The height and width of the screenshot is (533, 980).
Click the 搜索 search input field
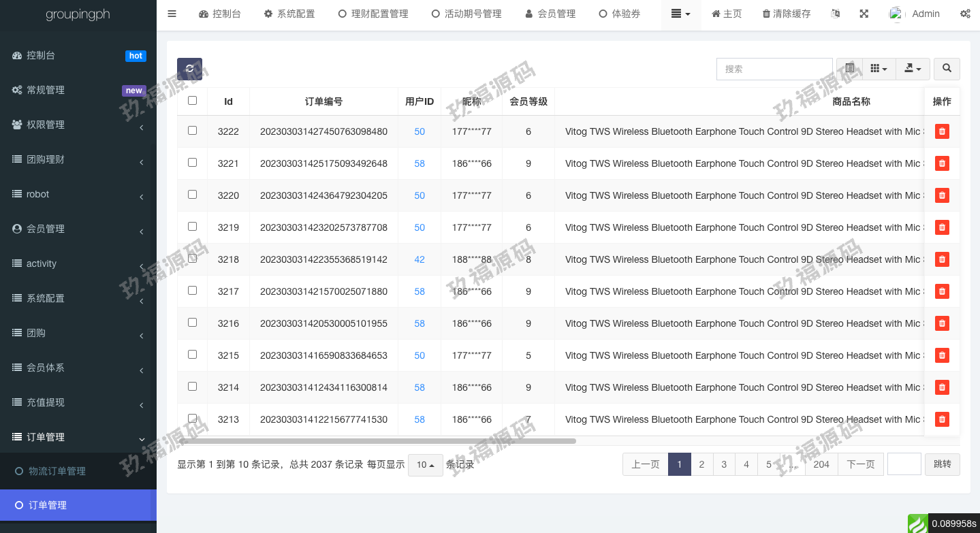774,69
